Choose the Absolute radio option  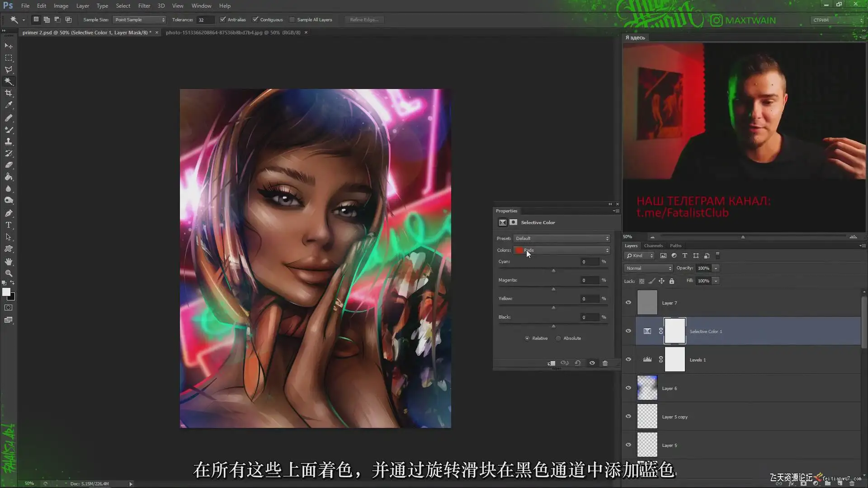pyautogui.click(x=559, y=338)
